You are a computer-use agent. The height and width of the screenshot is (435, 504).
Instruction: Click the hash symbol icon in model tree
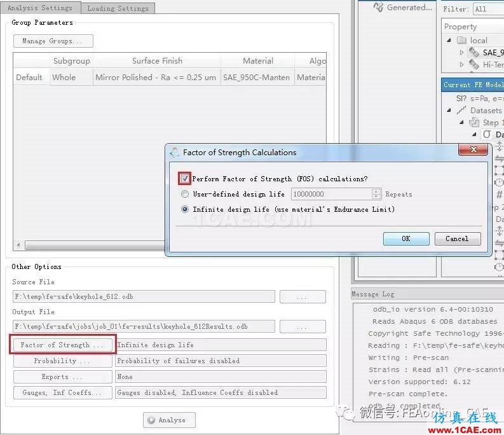point(499,194)
